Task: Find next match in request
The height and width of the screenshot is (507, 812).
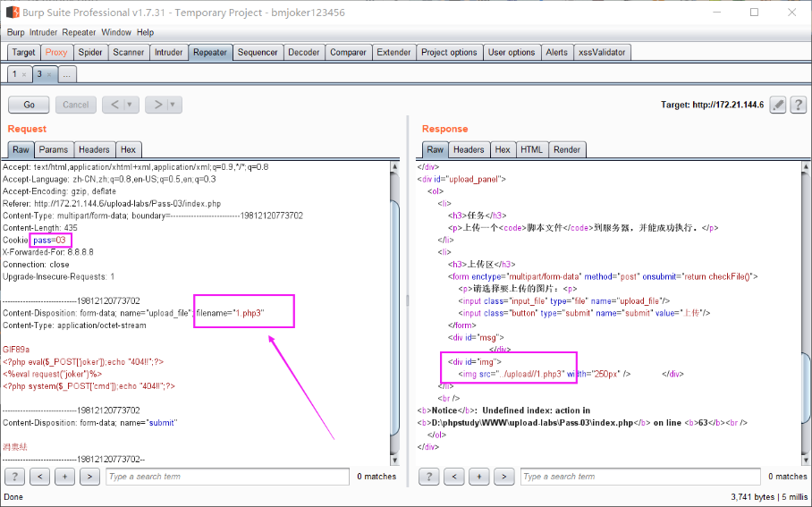Action: click(x=89, y=477)
